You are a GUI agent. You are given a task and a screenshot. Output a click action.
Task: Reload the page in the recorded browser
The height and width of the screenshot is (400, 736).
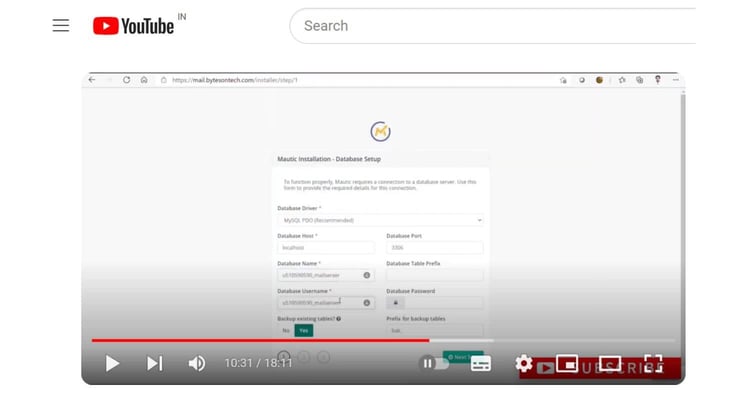(x=126, y=80)
